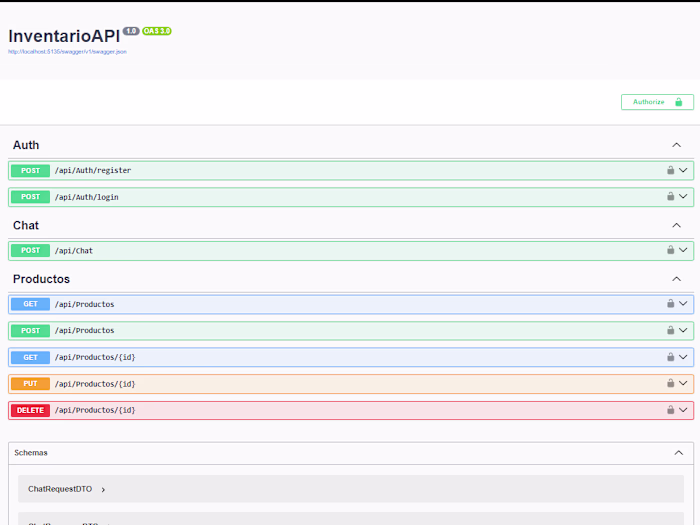
Task: Click the GET badge for /api/Productos/{id}
Action: click(30, 358)
